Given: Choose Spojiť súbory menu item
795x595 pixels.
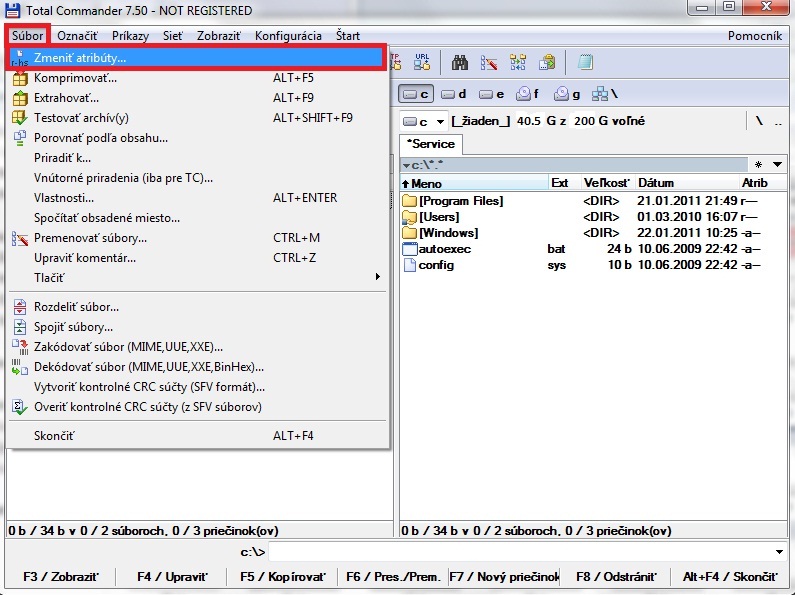Looking at the screenshot, I should click(197, 327).
